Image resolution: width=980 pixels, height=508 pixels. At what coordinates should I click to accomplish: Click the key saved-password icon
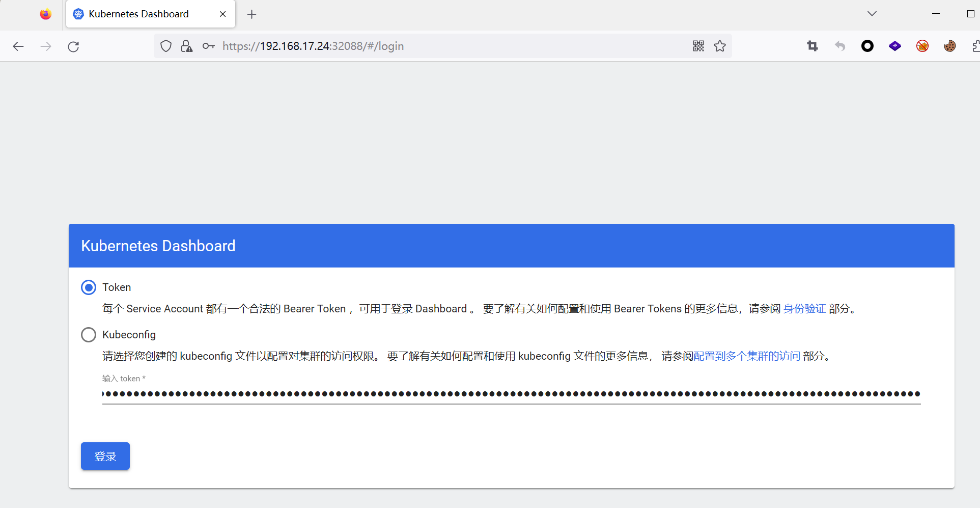[x=208, y=46]
